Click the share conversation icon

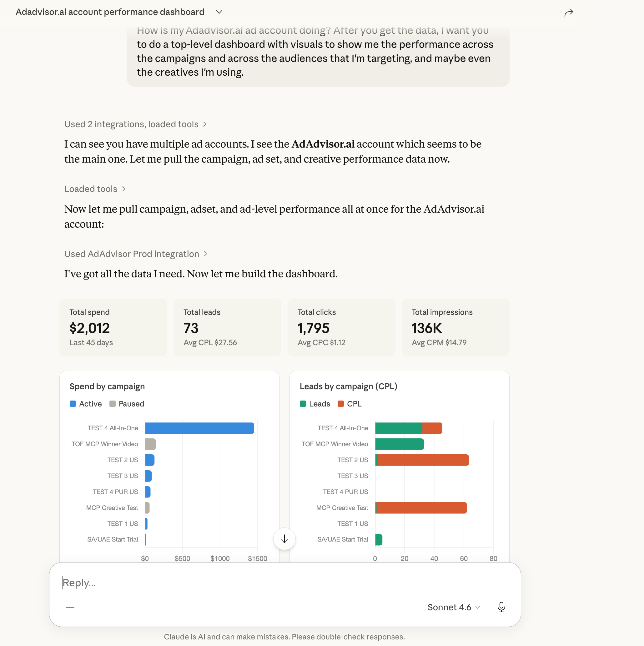569,13
